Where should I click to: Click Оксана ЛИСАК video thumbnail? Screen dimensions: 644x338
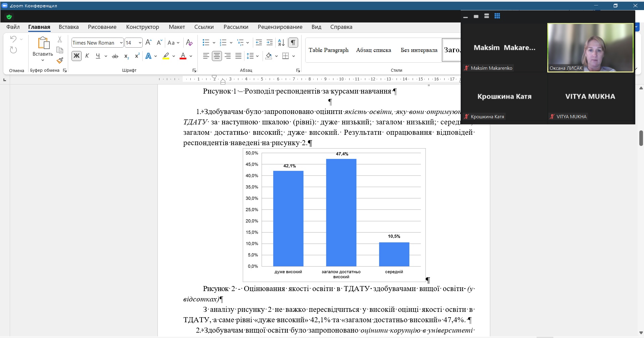pos(590,48)
